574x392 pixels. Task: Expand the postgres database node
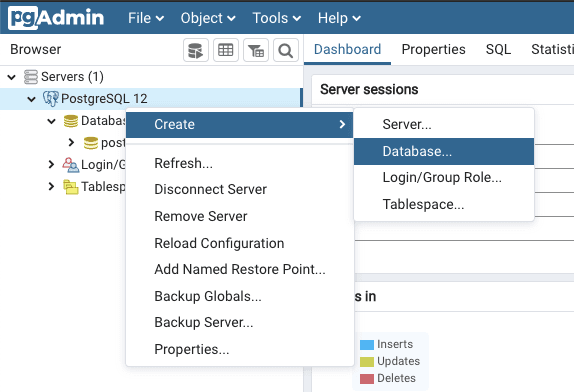pos(71,142)
